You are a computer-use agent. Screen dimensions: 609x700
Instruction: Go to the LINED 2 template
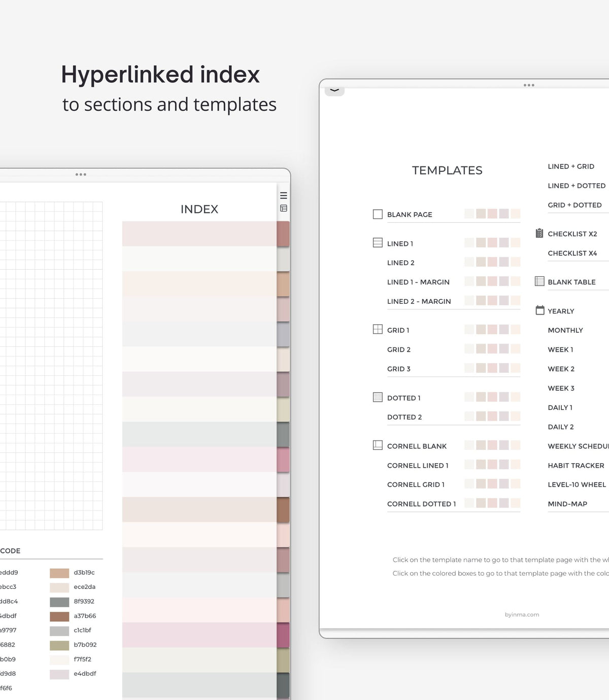click(x=401, y=263)
